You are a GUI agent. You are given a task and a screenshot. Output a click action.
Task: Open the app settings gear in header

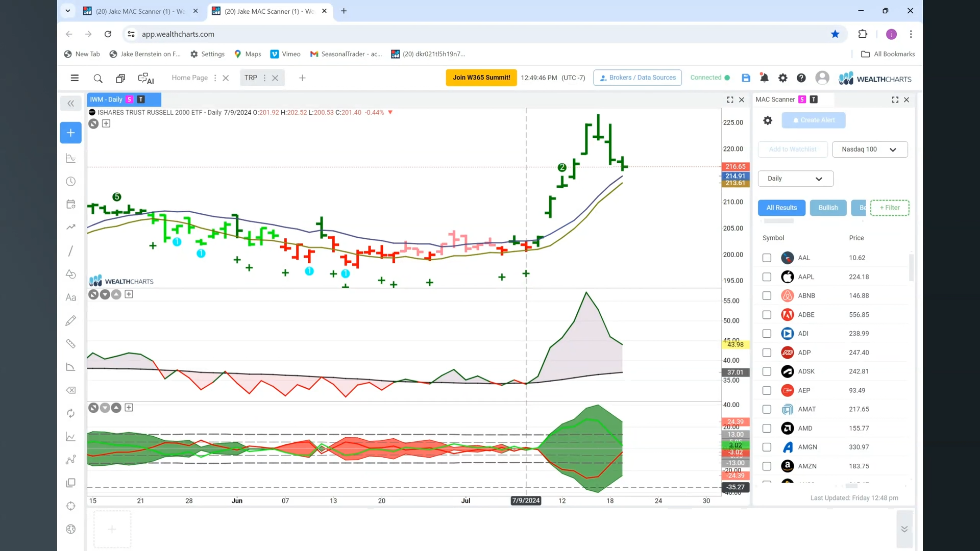782,78
